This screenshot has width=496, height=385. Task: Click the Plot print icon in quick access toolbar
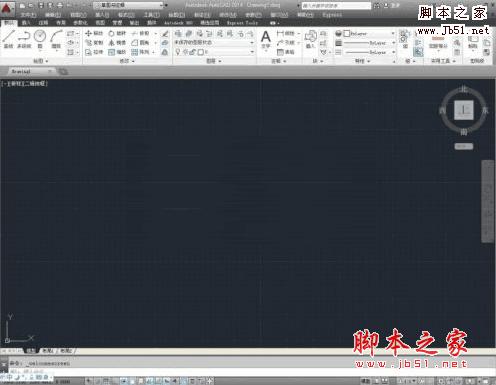coord(60,5)
